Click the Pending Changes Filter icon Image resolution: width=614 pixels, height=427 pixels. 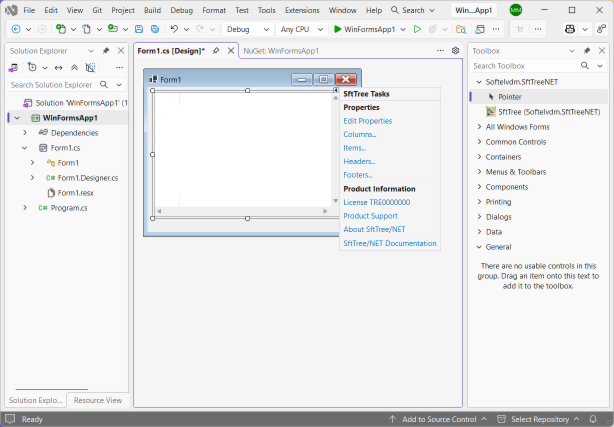(32, 68)
